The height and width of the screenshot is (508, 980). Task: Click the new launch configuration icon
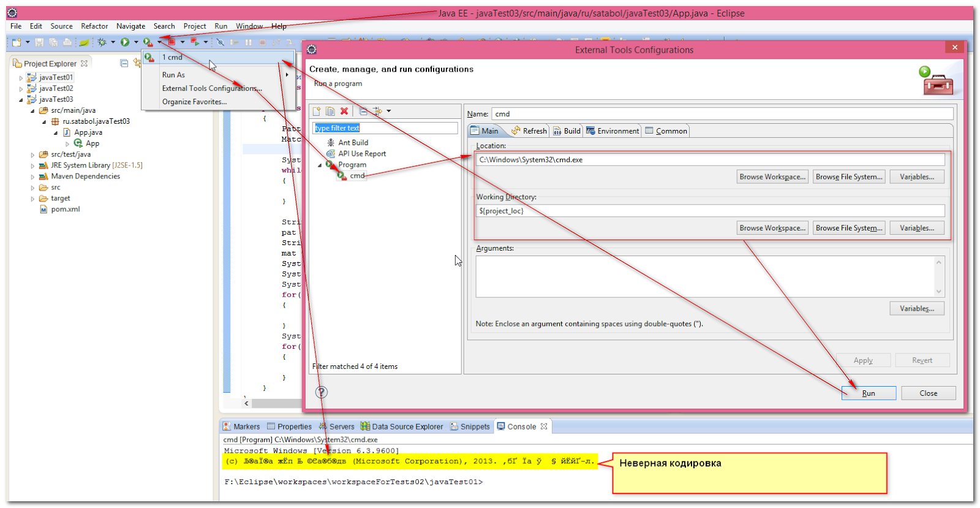(x=317, y=111)
